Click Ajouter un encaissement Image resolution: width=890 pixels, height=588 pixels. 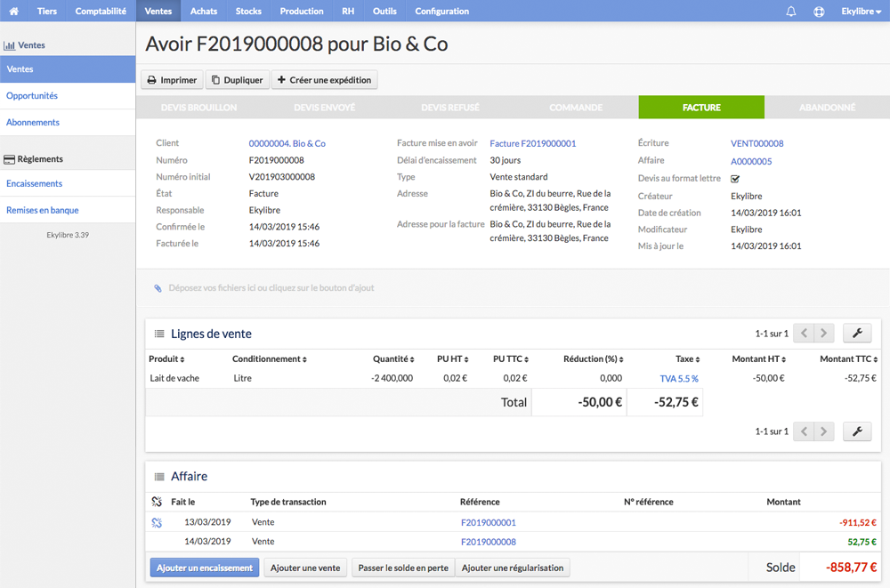pos(205,568)
